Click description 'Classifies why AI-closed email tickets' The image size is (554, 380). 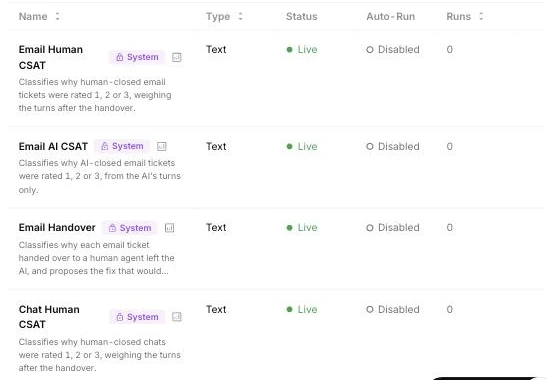point(100,176)
